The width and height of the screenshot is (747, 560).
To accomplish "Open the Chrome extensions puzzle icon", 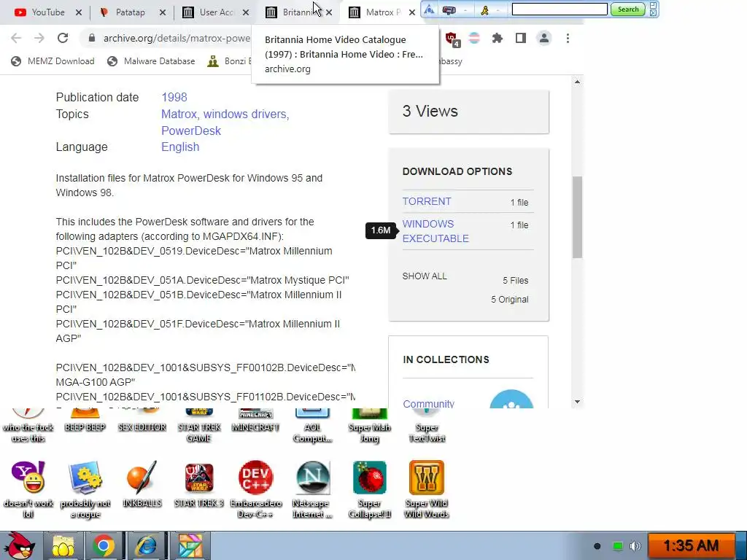I will click(x=498, y=38).
